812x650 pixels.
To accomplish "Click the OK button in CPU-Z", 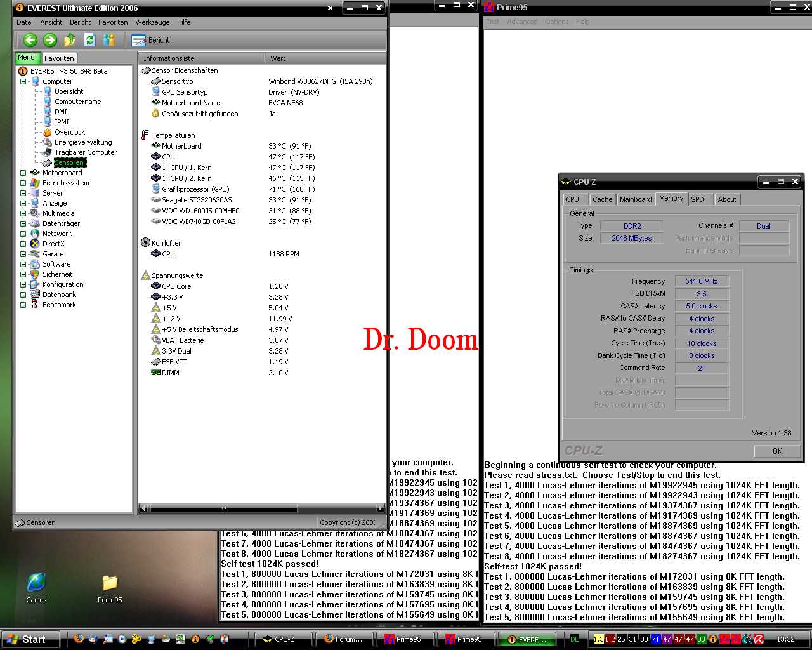I will pyautogui.click(x=777, y=451).
